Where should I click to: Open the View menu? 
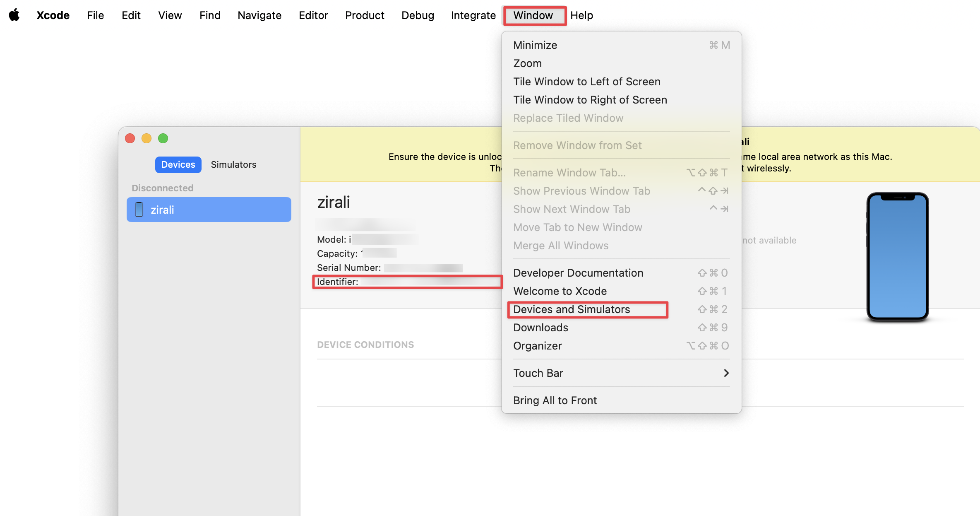coord(170,15)
